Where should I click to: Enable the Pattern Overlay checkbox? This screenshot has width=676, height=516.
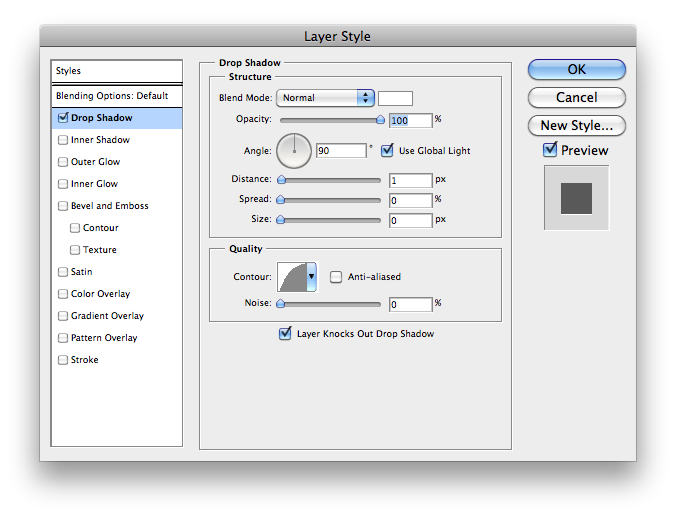pyautogui.click(x=63, y=338)
